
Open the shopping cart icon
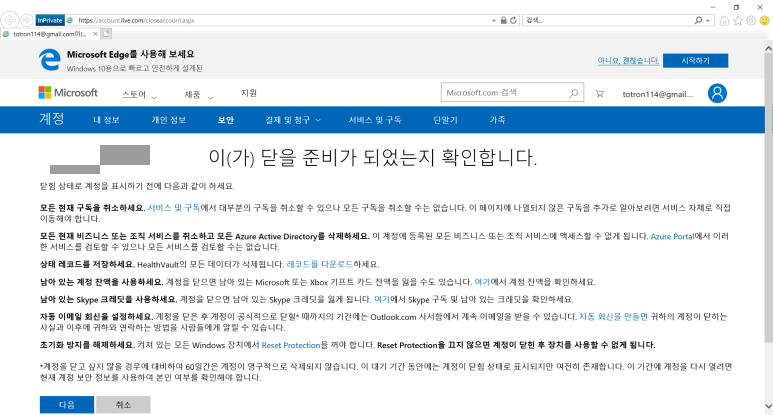(599, 93)
